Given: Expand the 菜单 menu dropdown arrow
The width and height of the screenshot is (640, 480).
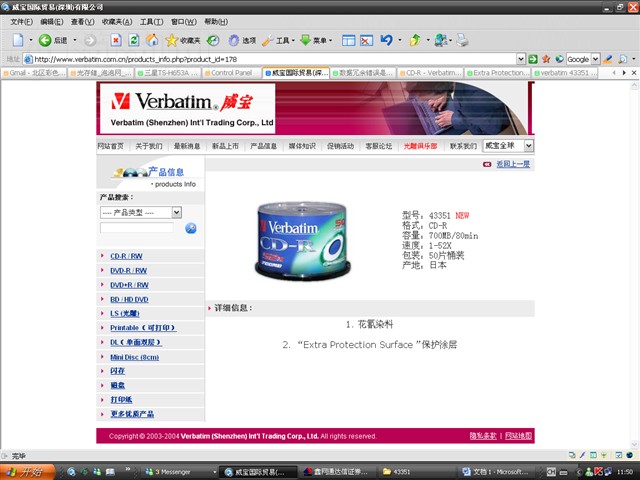Looking at the screenshot, I should [331, 40].
